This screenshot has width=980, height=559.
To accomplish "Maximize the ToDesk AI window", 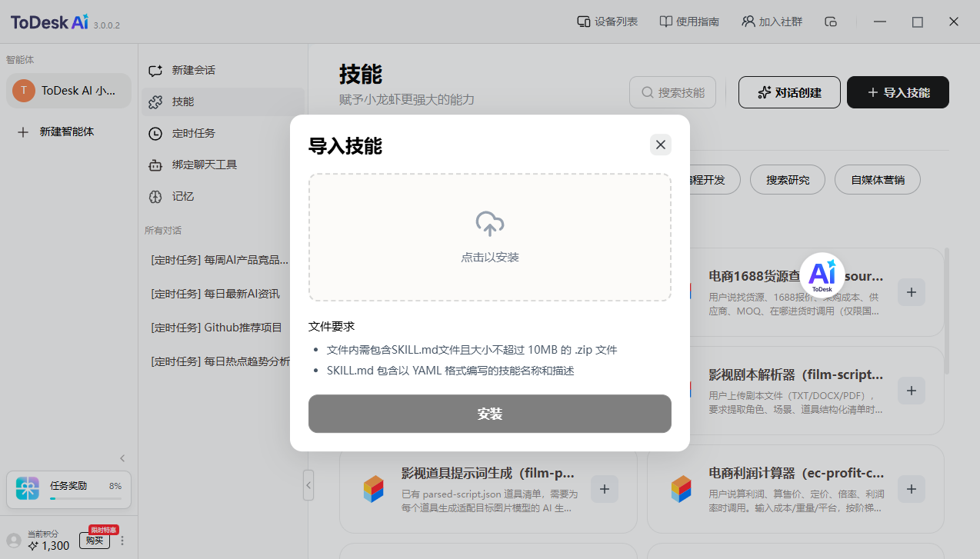I will pyautogui.click(x=918, y=22).
